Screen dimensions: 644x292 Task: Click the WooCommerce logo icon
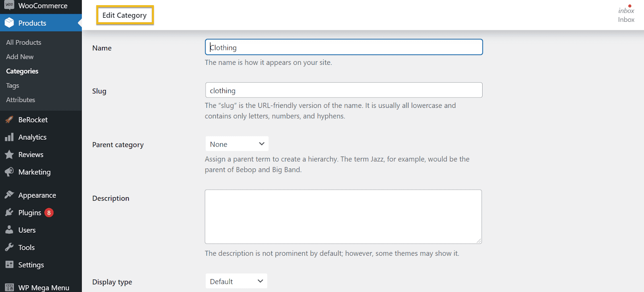point(9,5)
